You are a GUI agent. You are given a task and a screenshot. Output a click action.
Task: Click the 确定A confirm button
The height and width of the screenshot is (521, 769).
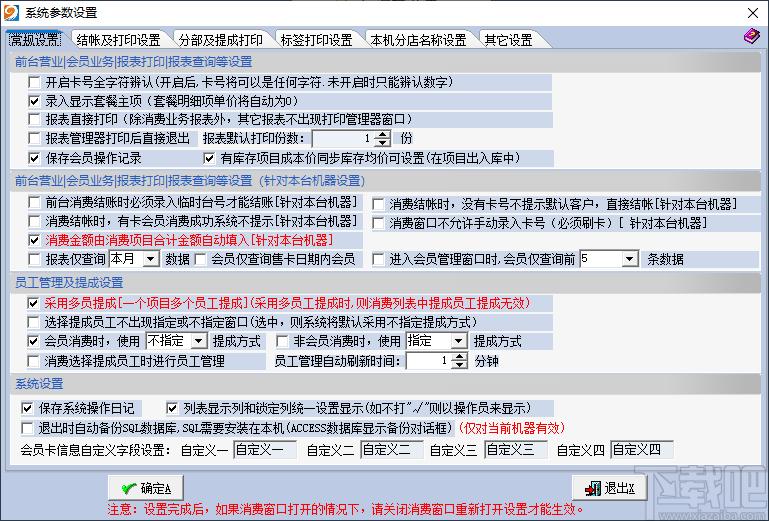point(143,487)
